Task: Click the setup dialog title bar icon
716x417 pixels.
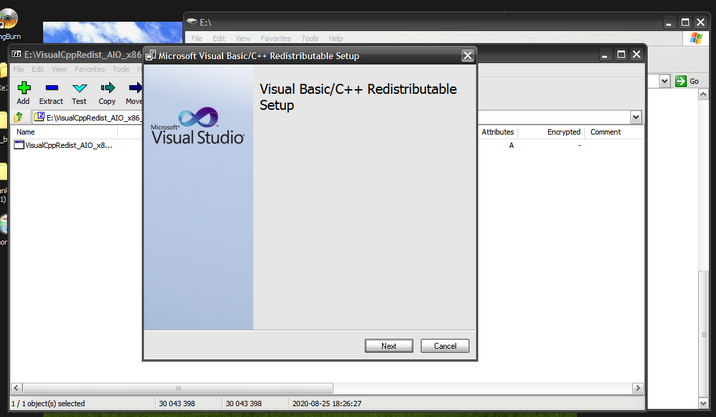Action: [151, 56]
